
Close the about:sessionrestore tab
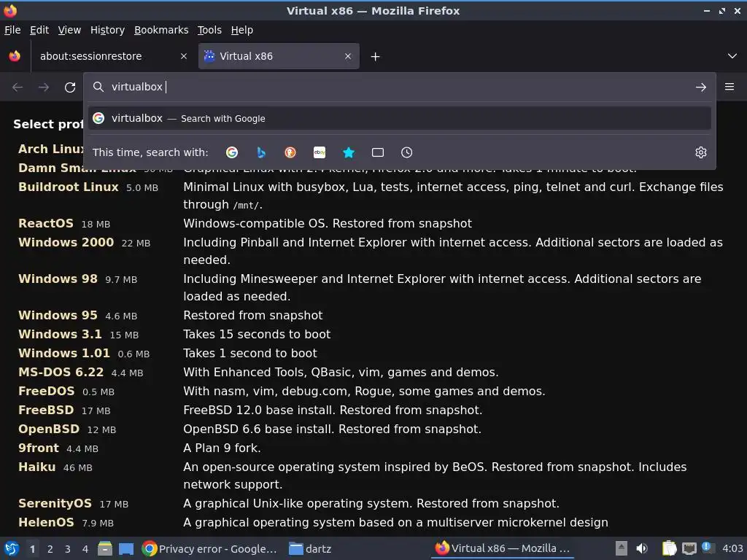(x=184, y=56)
